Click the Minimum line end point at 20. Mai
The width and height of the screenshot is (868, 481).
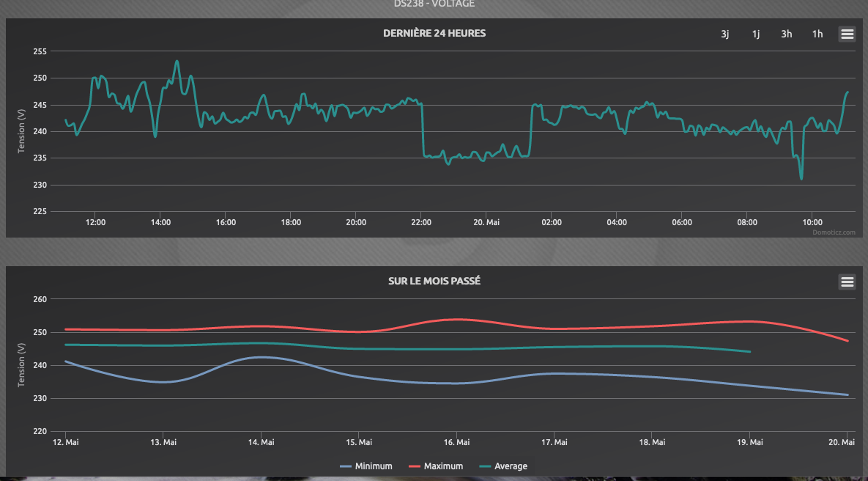[847, 394]
